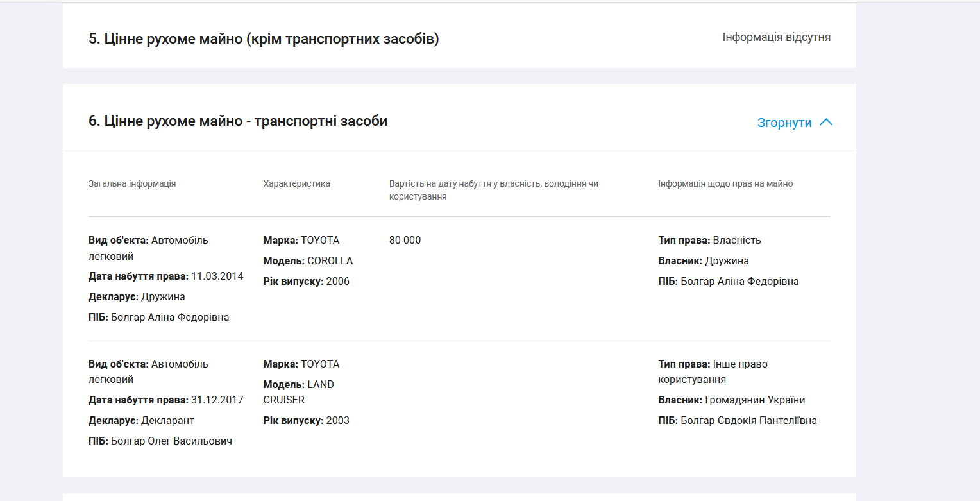
Task: Click 'Модель: COROLLA' text
Action: (x=308, y=260)
